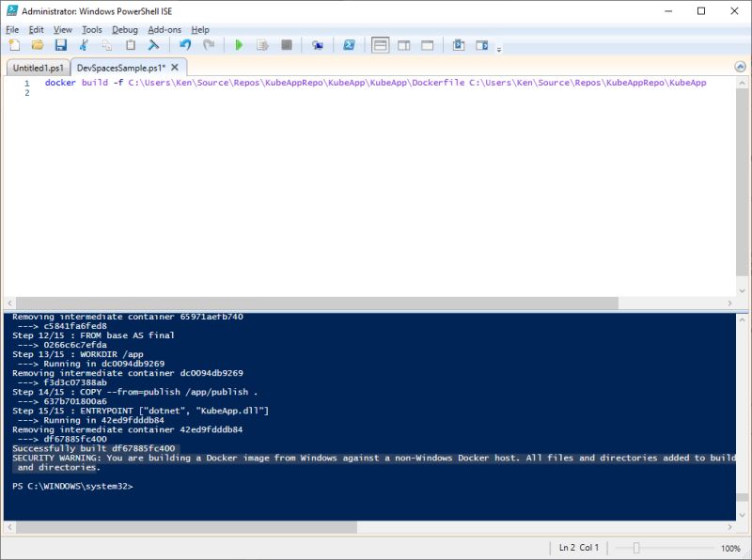Image resolution: width=752 pixels, height=560 pixels.
Task: Undo the last edit
Action: pyautogui.click(x=185, y=45)
